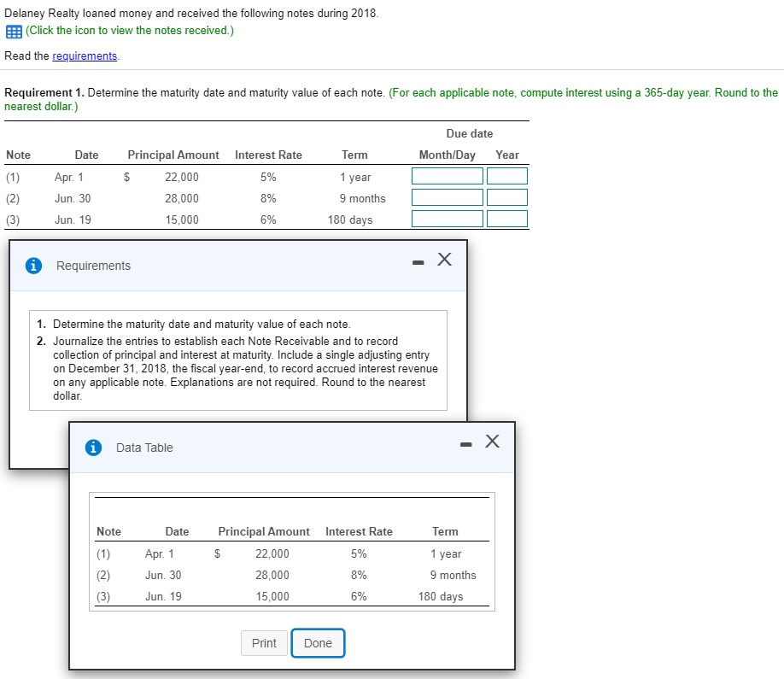Open the requirements link
784x679 pixels.
pos(85,56)
